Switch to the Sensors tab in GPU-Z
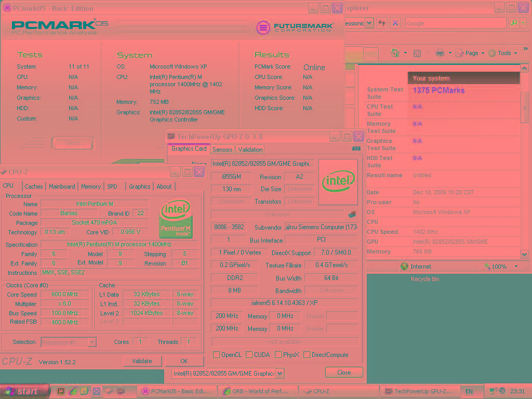This screenshot has height=399, width=532. [x=222, y=149]
